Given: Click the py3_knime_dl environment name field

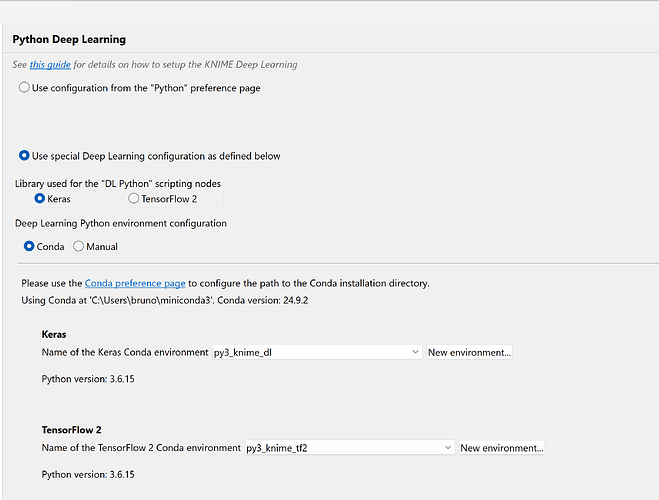Looking at the screenshot, I should point(311,352).
